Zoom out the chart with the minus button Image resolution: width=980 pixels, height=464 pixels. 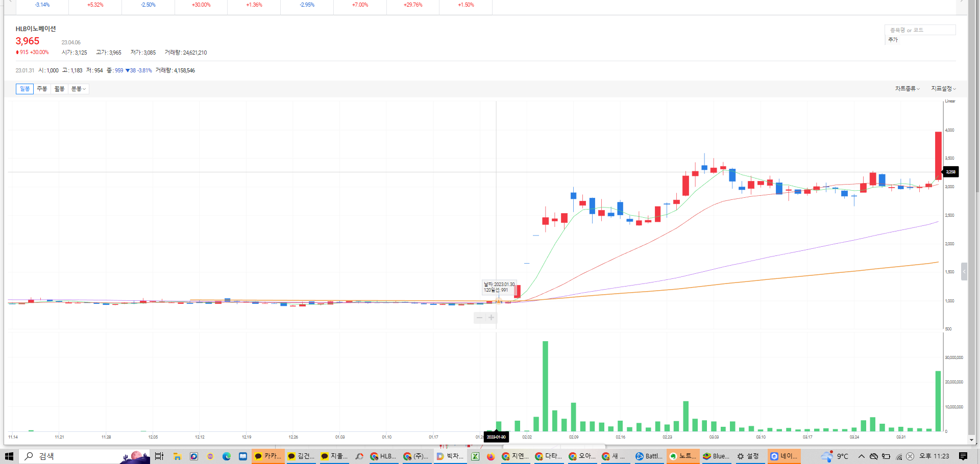pos(479,318)
